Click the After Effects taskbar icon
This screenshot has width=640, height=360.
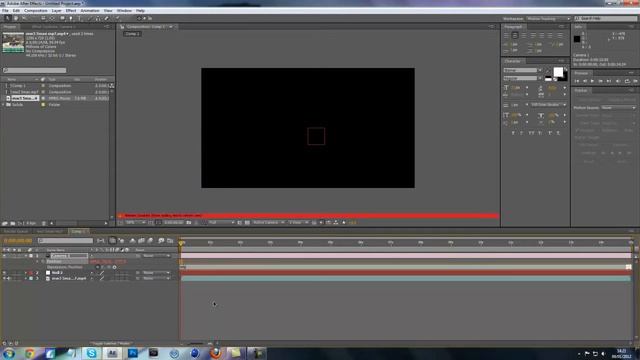(112, 353)
